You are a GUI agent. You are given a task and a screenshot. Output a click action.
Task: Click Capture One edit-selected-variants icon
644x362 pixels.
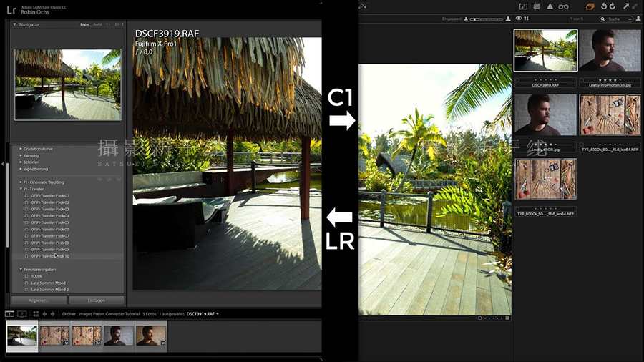pyautogui.click(x=523, y=6)
